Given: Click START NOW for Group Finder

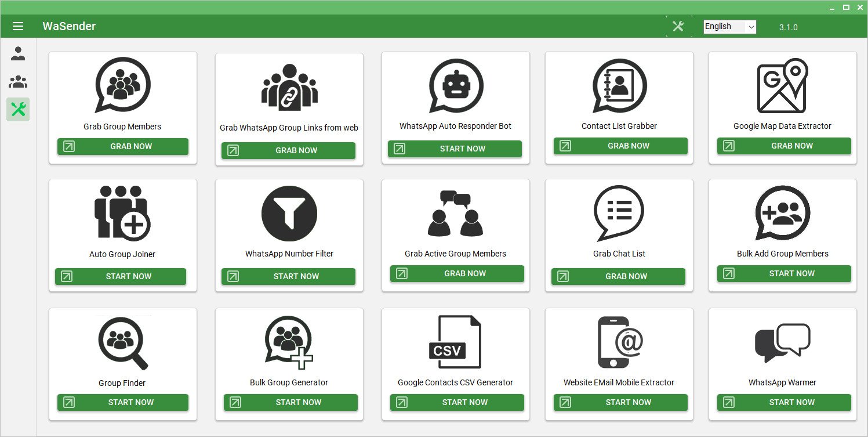Looking at the screenshot, I should (x=123, y=402).
